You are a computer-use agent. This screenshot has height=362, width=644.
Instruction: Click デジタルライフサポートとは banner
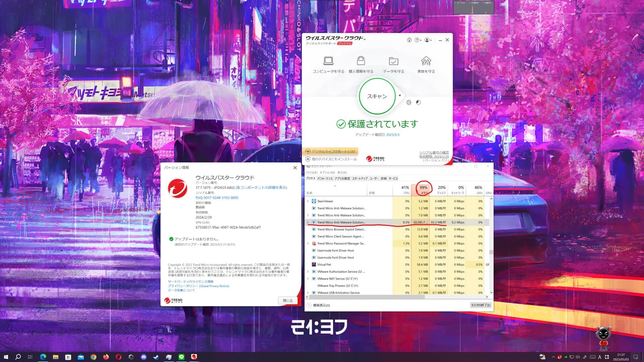tap(331, 151)
